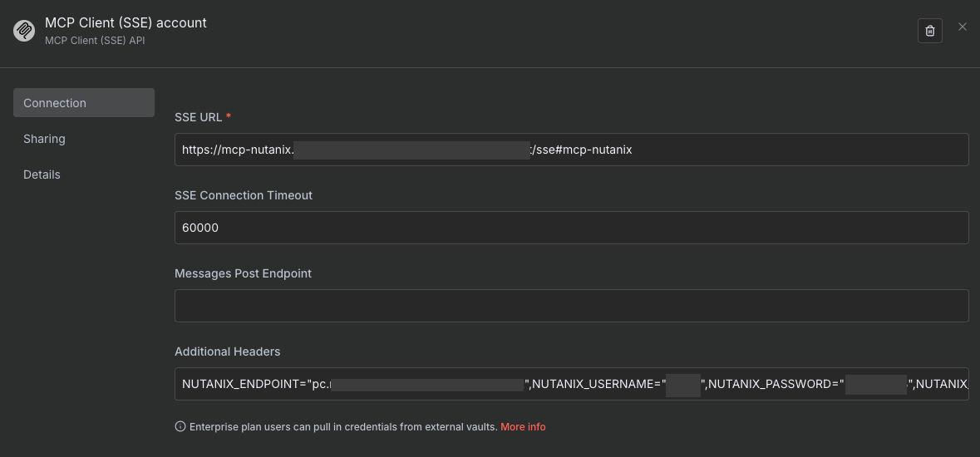Click the SSE URL field label
The height and width of the screenshot is (457, 980).
click(x=198, y=117)
